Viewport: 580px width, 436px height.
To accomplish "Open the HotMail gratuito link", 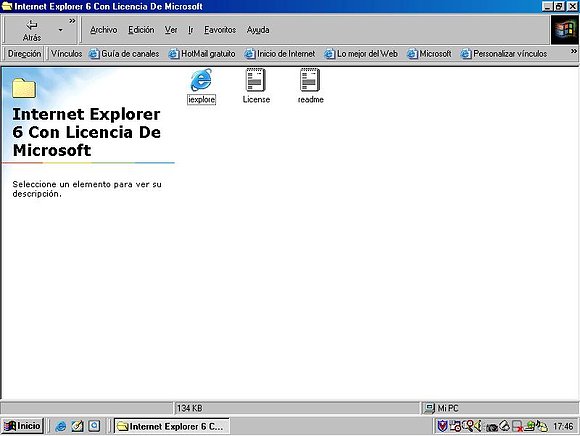I will coord(202,54).
